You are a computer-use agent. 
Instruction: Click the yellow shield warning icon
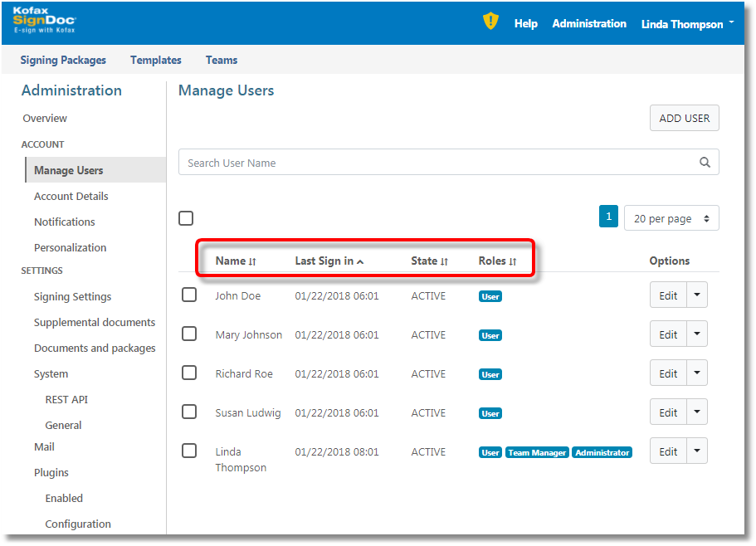[490, 22]
